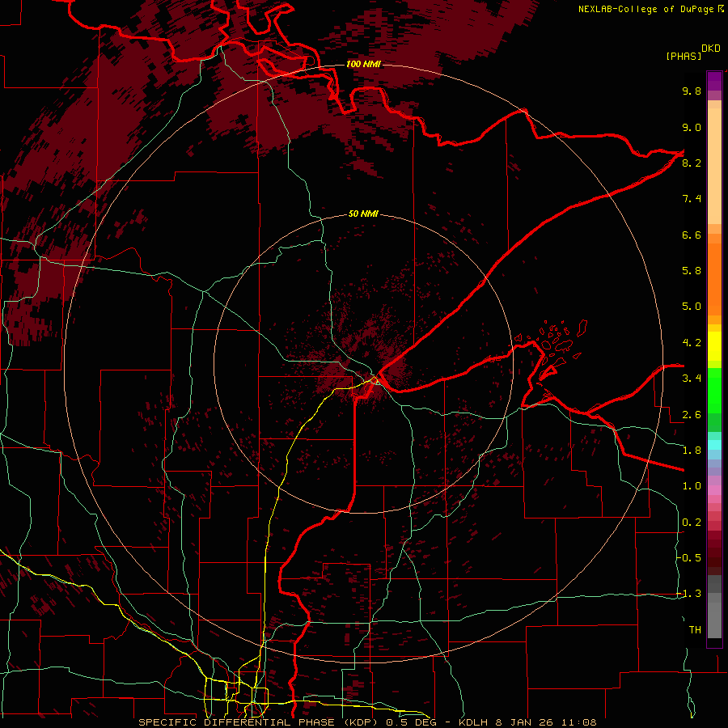Click the [PHAS] units label

pyautogui.click(x=684, y=56)
